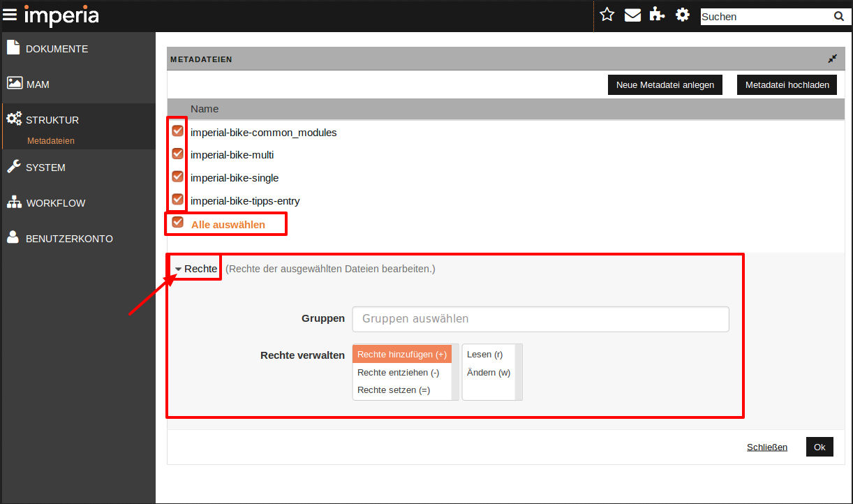Image resolution: width=853 pixels, height=504 pixels.
Task: Click imperial-bike-common_modules file name
Action: point(264,133)
